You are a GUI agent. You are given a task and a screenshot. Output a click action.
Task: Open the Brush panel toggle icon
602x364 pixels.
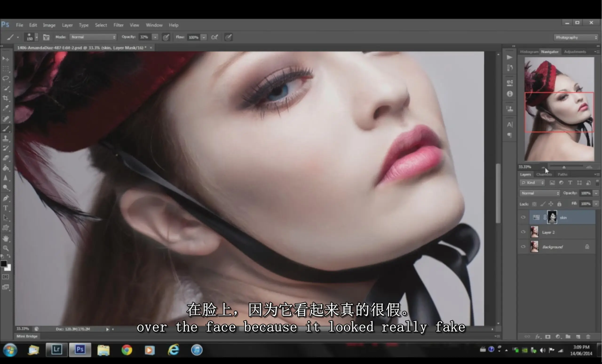coord(46,37)
